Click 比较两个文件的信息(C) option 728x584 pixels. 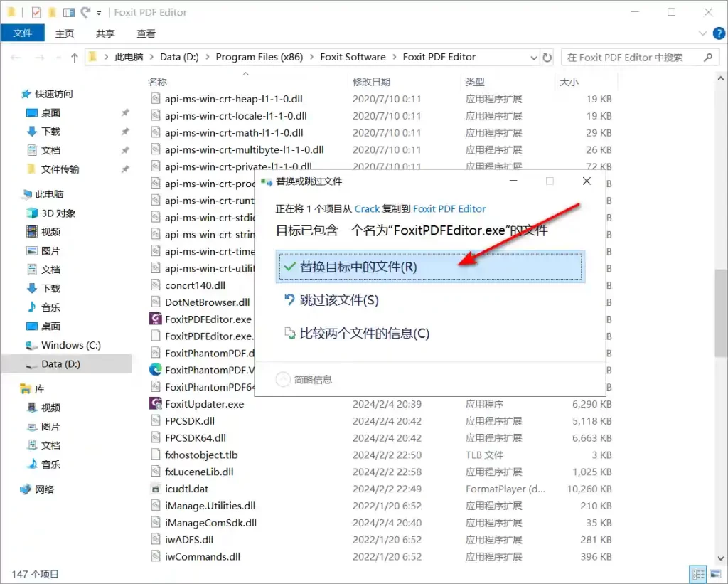pos(364,333)
